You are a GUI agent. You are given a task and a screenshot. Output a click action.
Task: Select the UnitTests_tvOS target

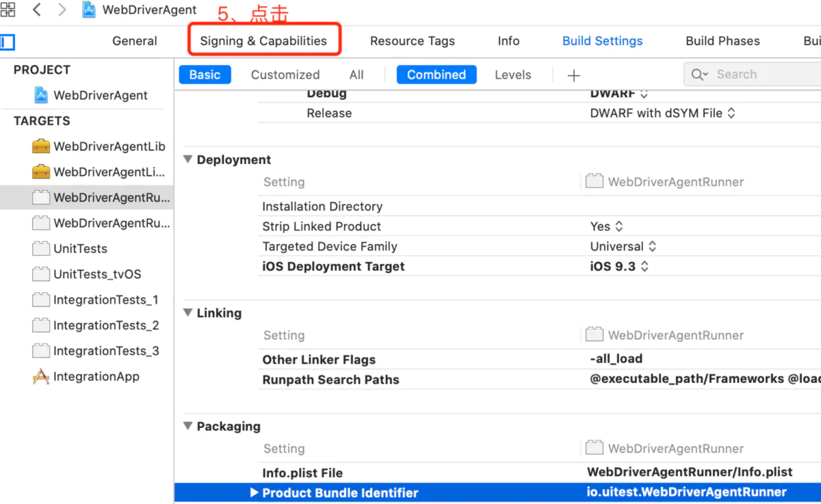tap(97, 274)
